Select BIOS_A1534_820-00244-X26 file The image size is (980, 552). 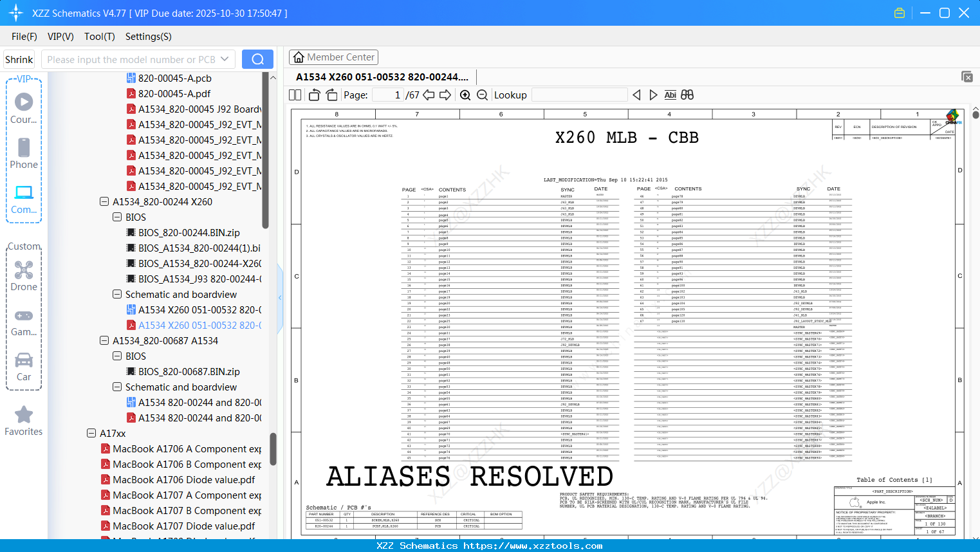(194, 264)
